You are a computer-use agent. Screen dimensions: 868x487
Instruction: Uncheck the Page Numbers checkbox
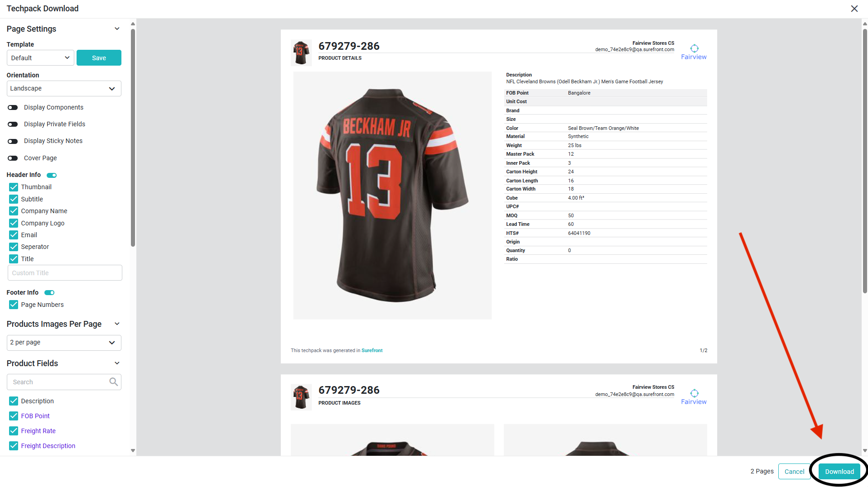[x=14, y=305]
